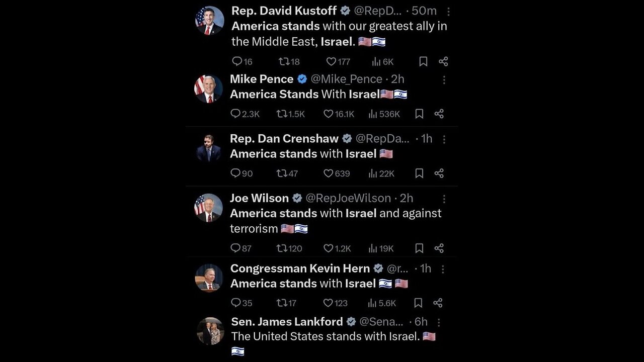Open the @RepJoeWilson handle link

coord(348,198)
